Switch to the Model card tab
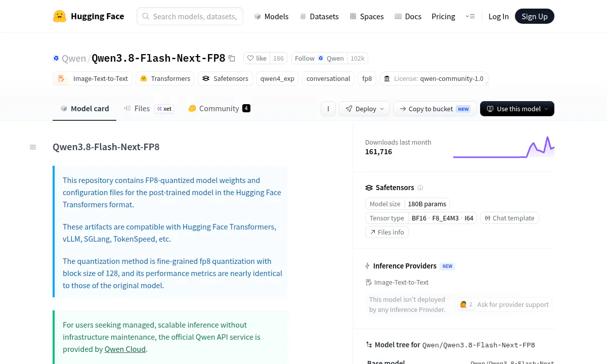The width and height of the screenshot is (607, 364). pos(84,108)
